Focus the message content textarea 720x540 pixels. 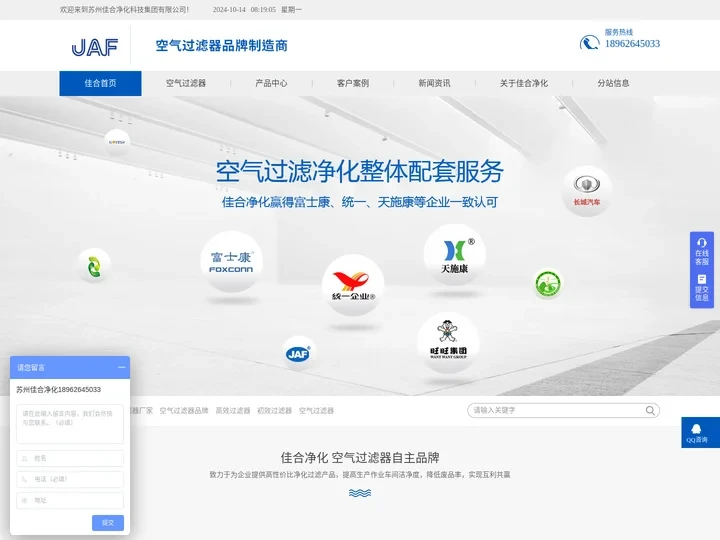(x=70, y=424)
